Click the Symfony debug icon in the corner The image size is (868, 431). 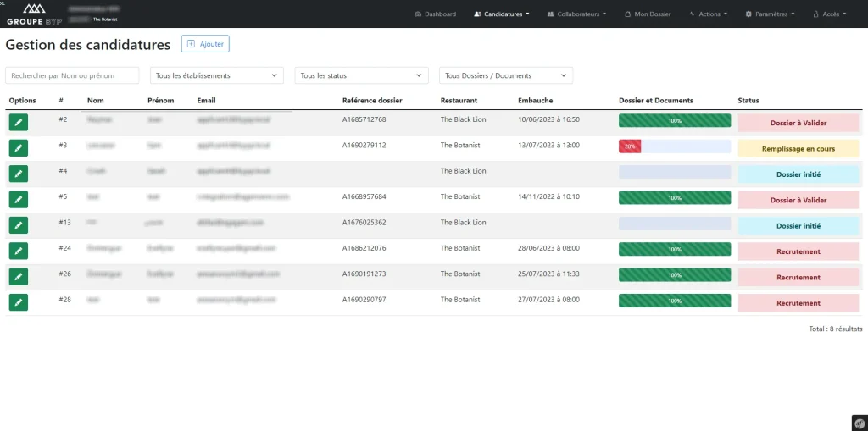[x=859, y=422]
